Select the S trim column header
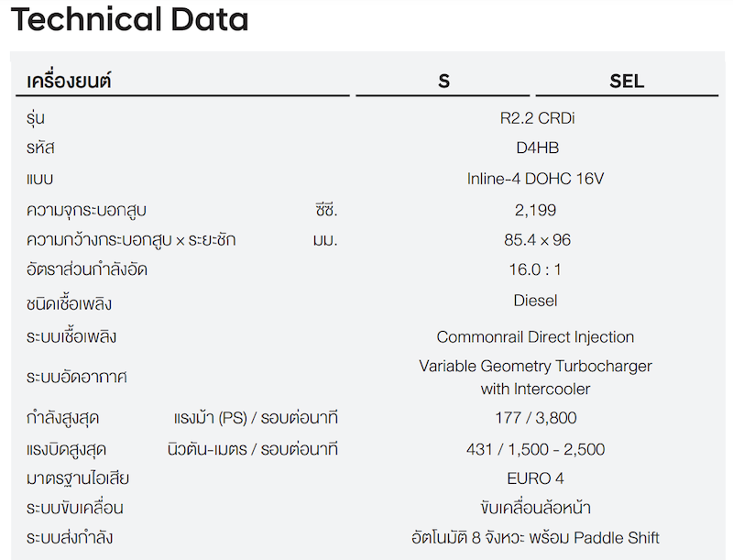 tap(443, 82)
